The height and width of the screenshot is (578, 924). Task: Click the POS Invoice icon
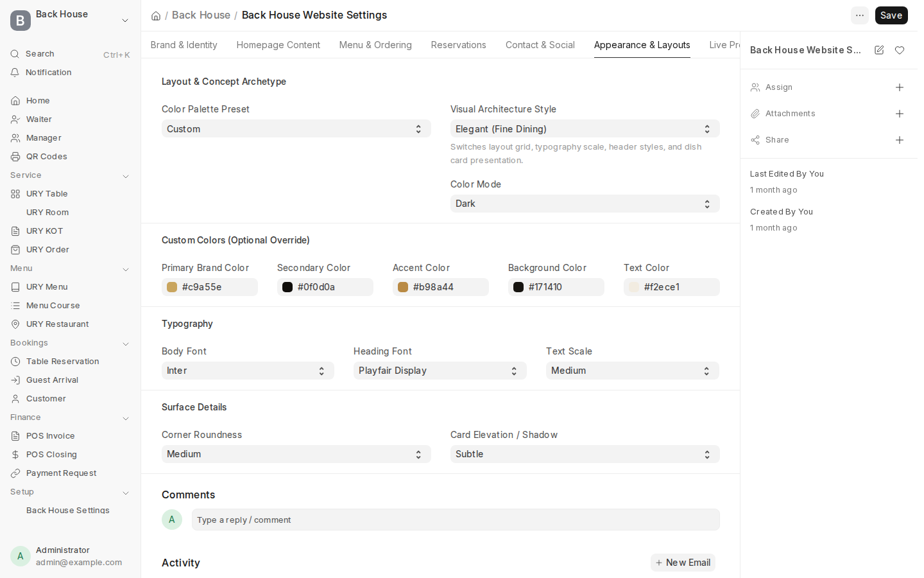pos(15,436)
